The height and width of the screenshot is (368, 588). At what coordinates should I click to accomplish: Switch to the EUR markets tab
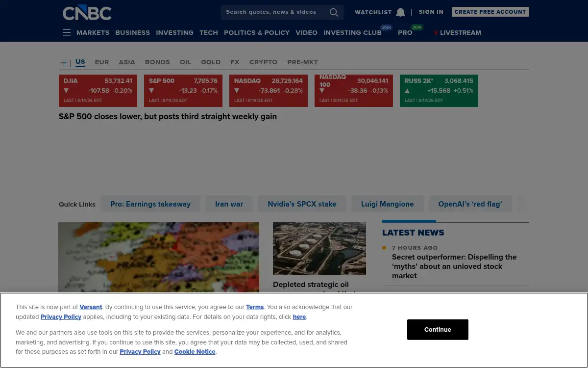click(102, 62)
